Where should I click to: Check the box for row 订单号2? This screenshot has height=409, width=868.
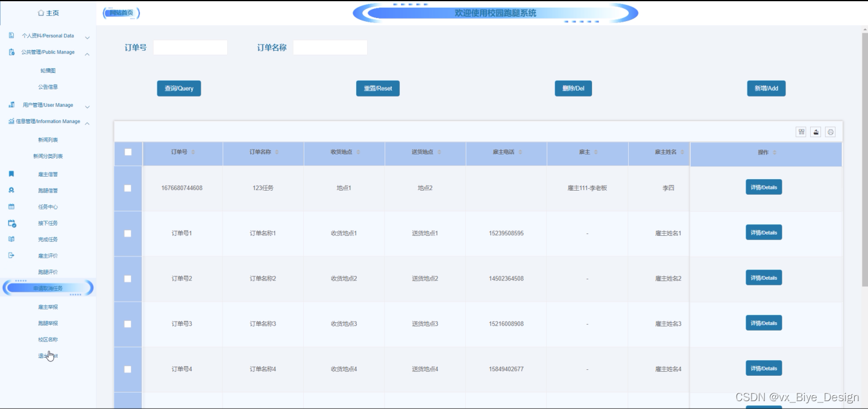point(128,279)
